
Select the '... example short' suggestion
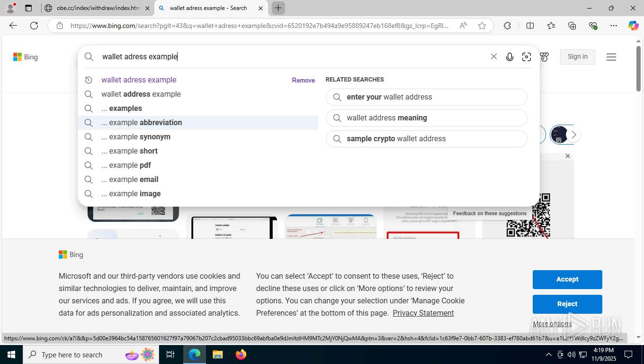pos(198,151)
